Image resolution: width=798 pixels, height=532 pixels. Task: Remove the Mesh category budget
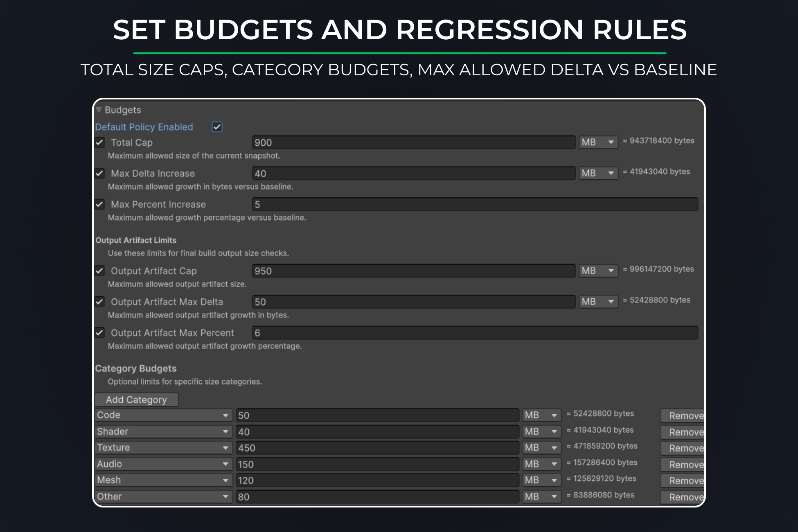point(683,481)
